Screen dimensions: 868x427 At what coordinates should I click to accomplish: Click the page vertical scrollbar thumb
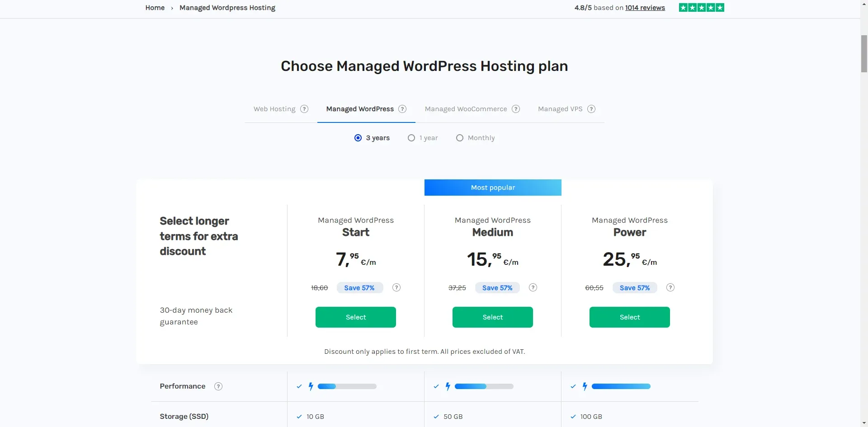[x=864, y=53]
